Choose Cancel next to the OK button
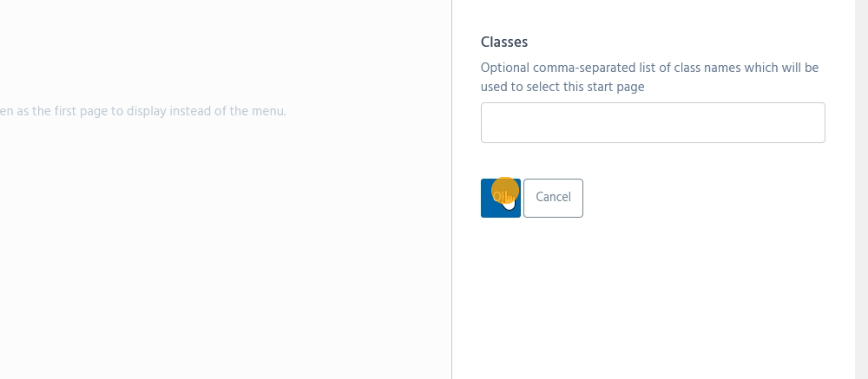 pyautogui.click(x=553, y=198)
